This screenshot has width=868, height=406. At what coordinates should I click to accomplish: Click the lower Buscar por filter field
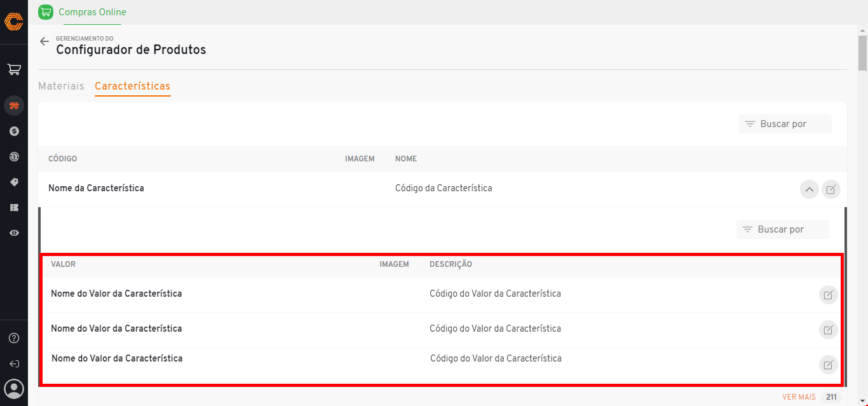point(783,229)
